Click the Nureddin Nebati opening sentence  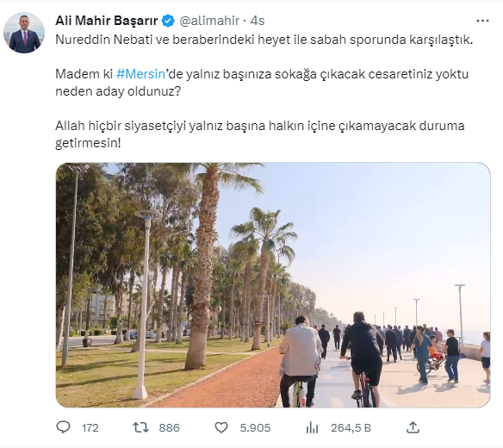pyautogui.click(x=264, y=40)
